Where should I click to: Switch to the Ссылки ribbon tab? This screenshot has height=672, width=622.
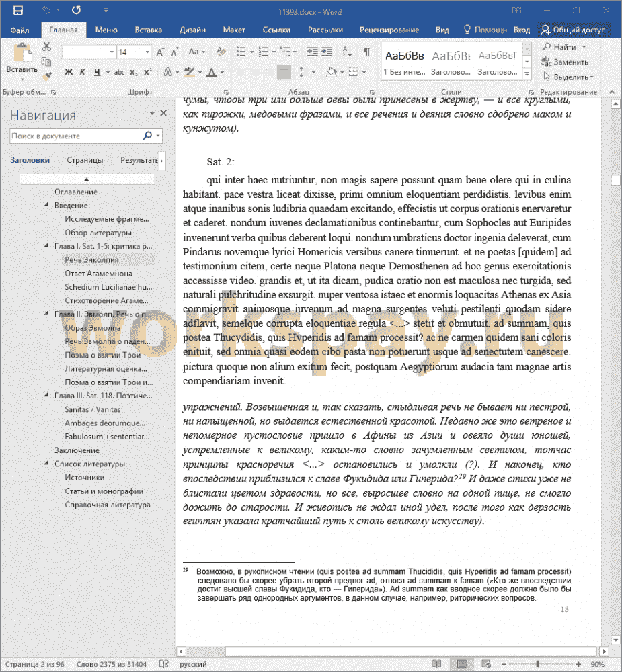pos(276,30)
